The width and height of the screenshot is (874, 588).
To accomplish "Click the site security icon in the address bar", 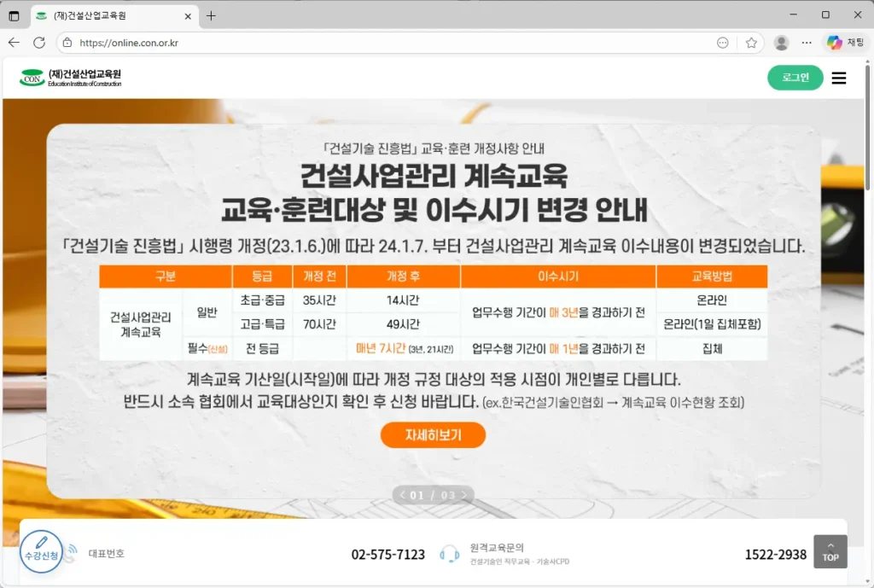I will [x=66, y=41].
